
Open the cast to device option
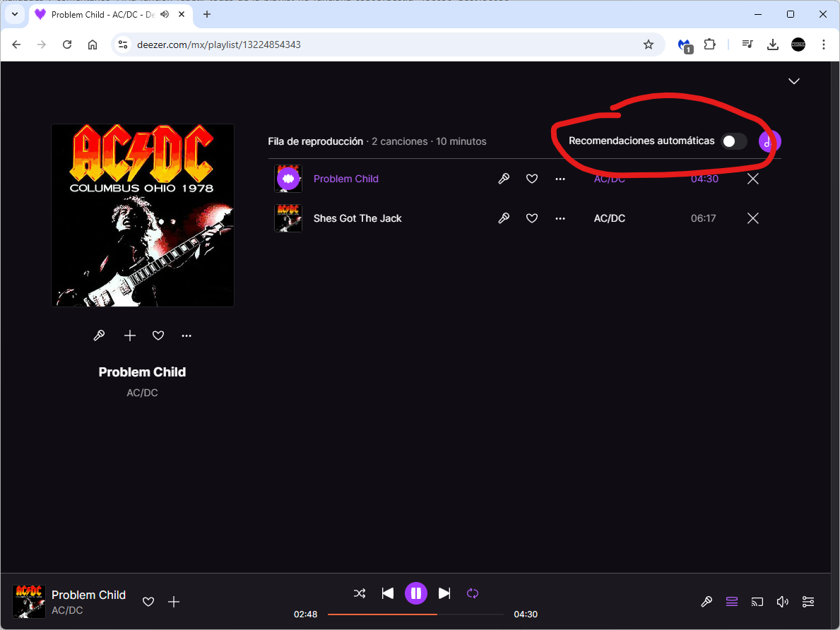tap(757, 602)
